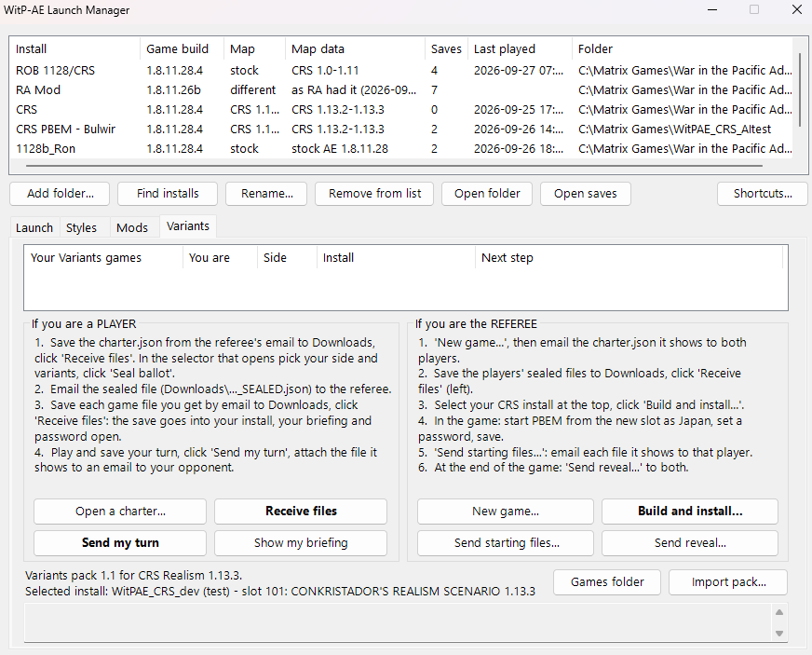Click the log box scroll up arrow
This screenshot has height=655, width=812.
point(778,612)
